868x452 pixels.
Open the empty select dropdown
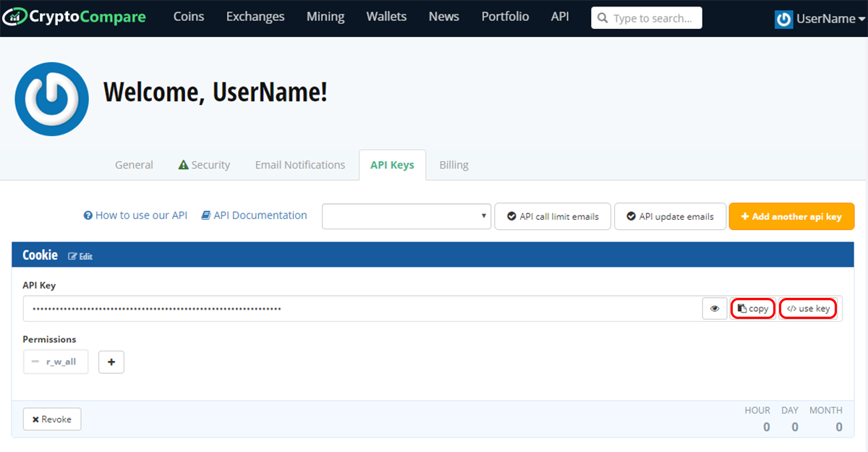tap(407, 216)
